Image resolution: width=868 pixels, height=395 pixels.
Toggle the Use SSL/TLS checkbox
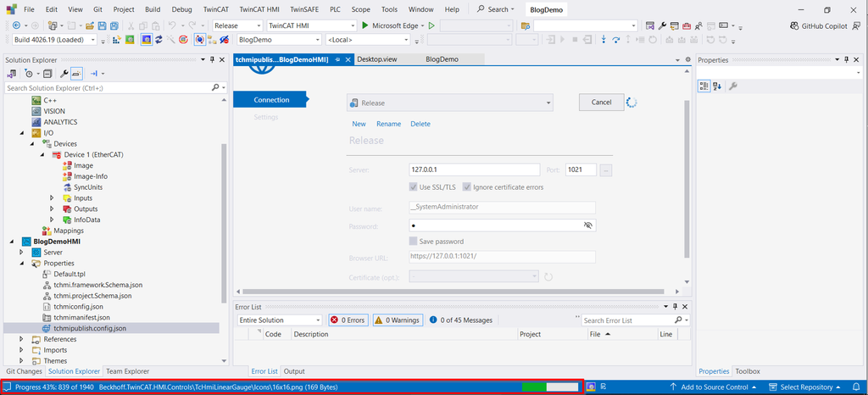click(x=413, y=187)
